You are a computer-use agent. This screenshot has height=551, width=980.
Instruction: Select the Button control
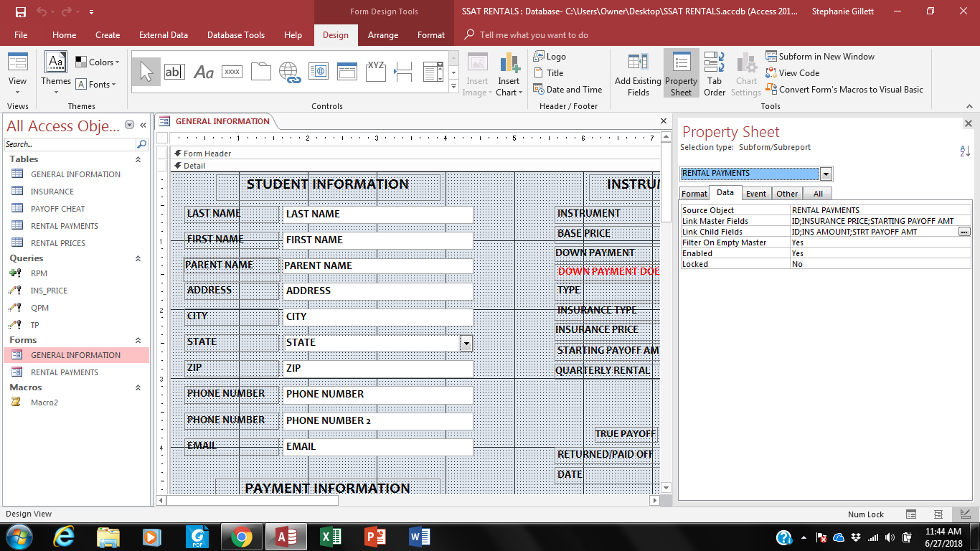pyautogui.click(x=232, y=71)
